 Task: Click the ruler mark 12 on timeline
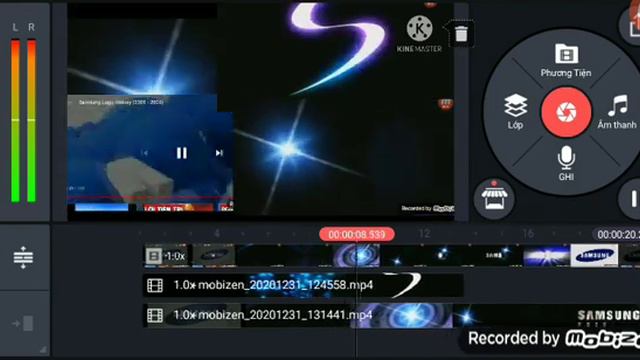point(424,233)
